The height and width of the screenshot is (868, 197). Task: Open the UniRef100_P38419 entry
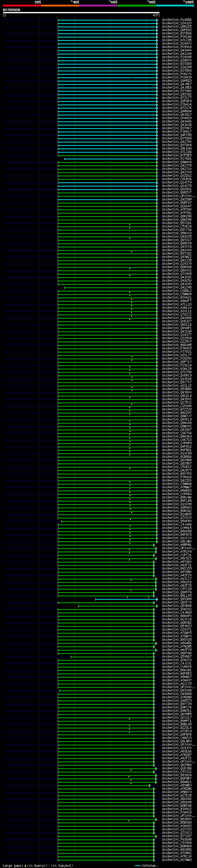point(176,812)
